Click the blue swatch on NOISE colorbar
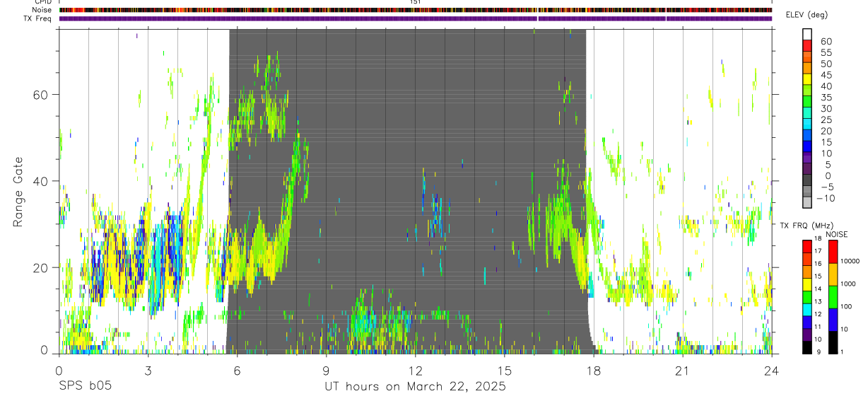This screenshot has width=868, height=401. (833, 320)
